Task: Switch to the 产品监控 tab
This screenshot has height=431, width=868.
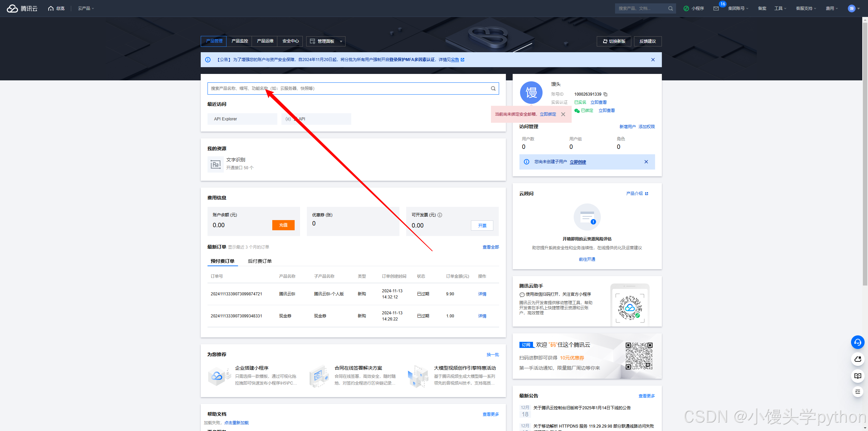Action: tap(239, 41)
